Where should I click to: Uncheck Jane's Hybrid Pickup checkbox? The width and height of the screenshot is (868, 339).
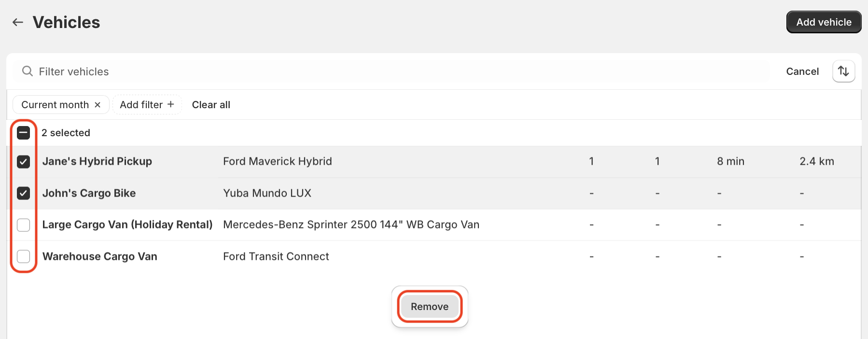24,162
